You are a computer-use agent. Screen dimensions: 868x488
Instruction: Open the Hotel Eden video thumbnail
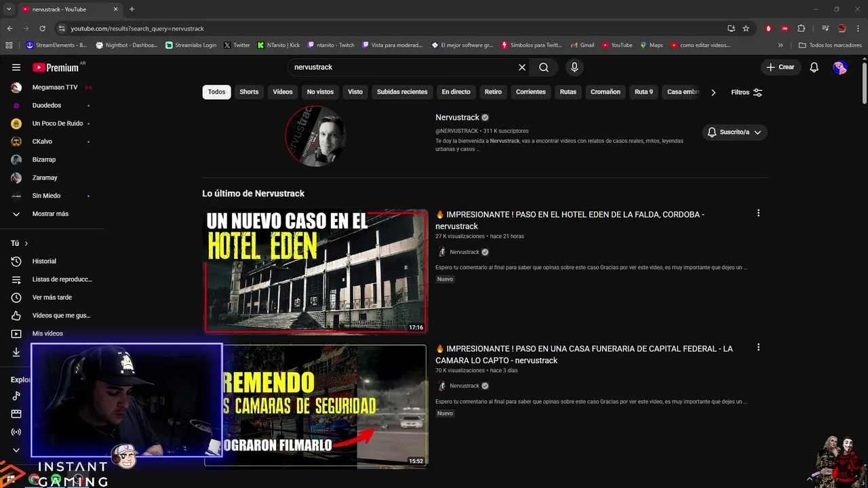click(316, 271)
